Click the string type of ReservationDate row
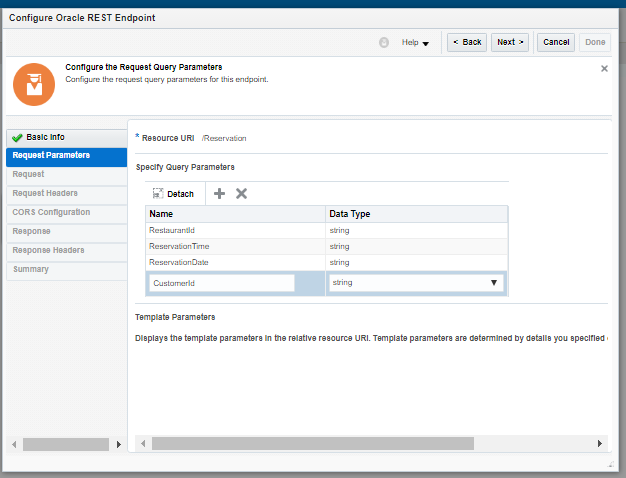The height and width of the screenshot is (478, 626). pos(339,262)
